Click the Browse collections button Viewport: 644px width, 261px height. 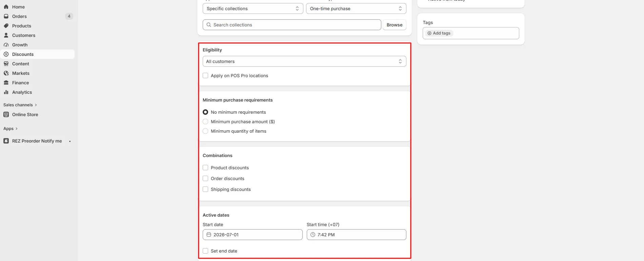(395, 25)
